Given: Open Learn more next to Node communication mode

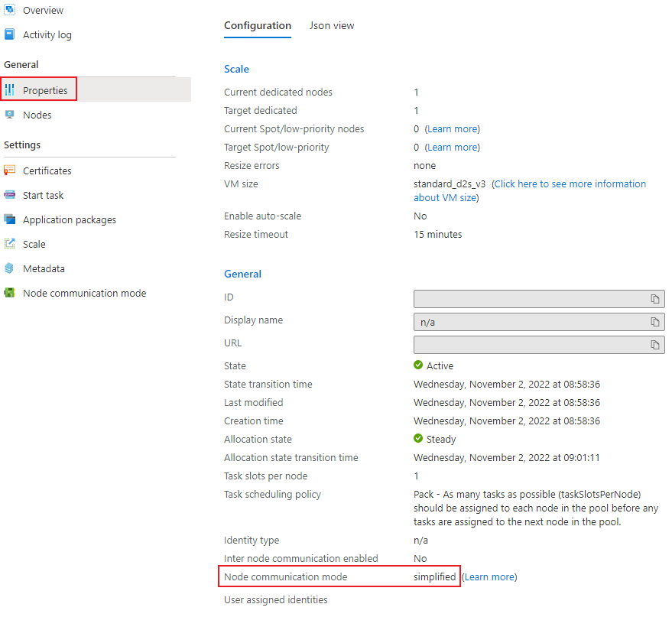Looking at the screenshot, I should [x=489, y=576].
